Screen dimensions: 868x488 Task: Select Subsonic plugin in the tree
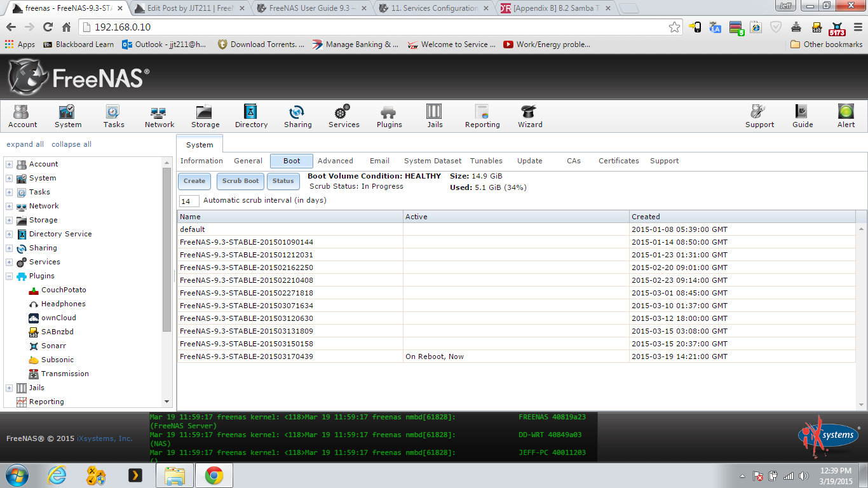(57, 360)
